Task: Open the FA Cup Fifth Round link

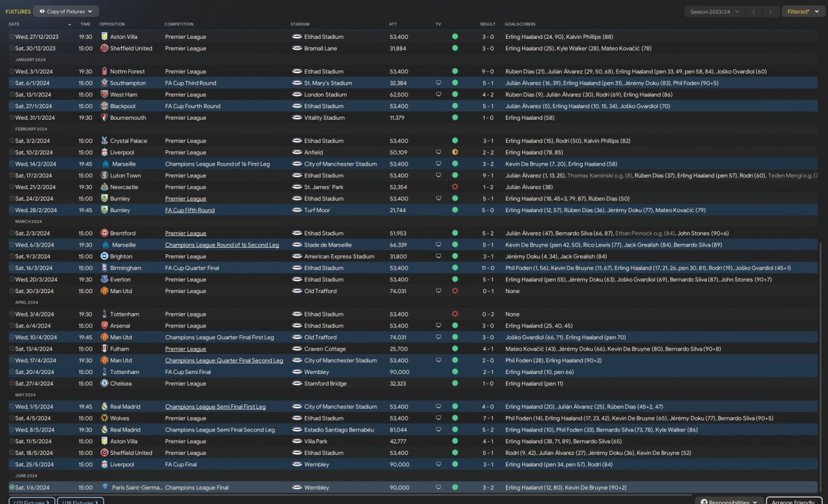Action: [x=190, y=210]
